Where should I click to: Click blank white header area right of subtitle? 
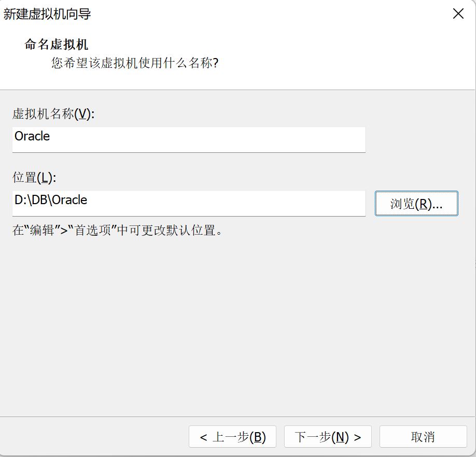[353, 57]
